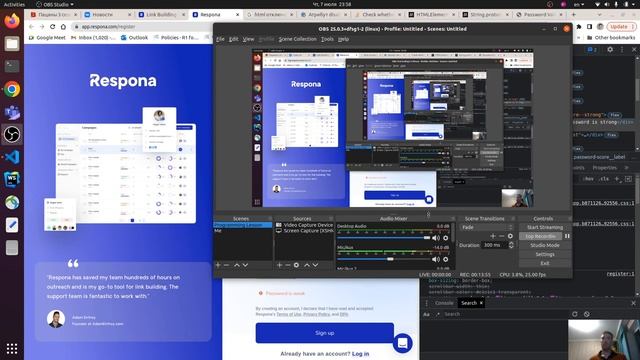The width and height of the screenshot is (640, 360).
Task: Open source properties gear in Sources panel
Action: pos(296,265)
